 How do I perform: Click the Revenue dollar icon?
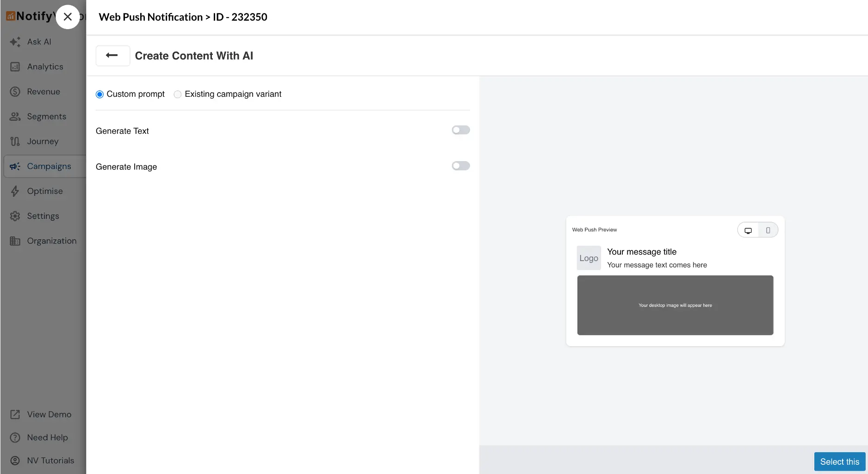tap(15, 92)
